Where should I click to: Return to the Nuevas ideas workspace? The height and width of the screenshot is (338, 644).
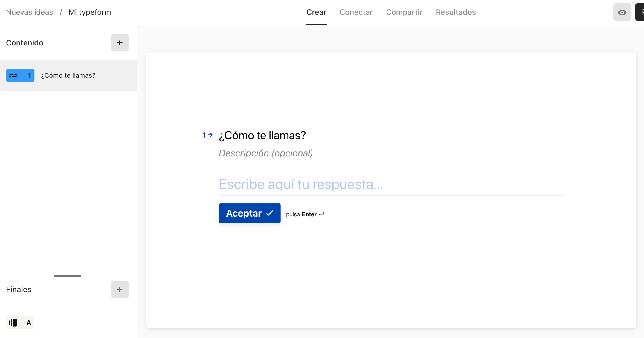click(x=29, y=12)
